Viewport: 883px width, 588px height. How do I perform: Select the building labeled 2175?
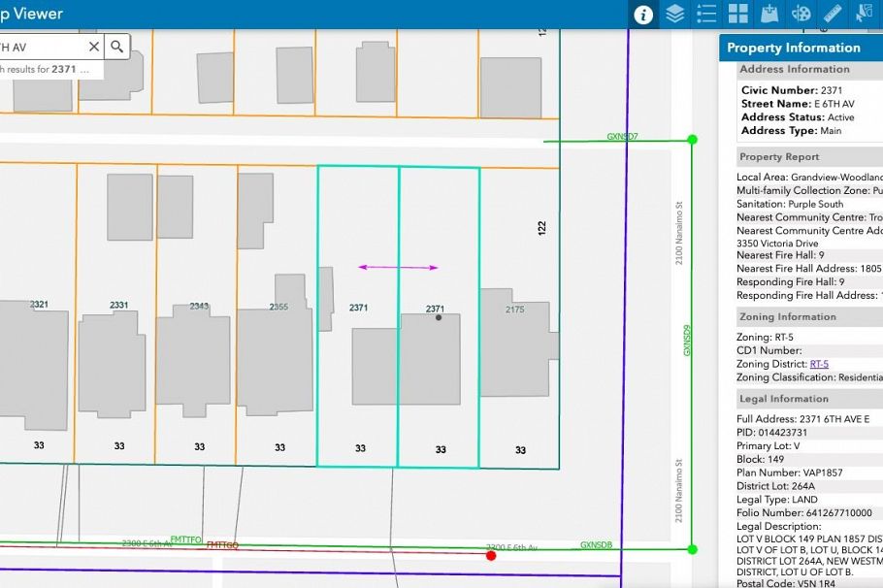(x=517, y=342)
